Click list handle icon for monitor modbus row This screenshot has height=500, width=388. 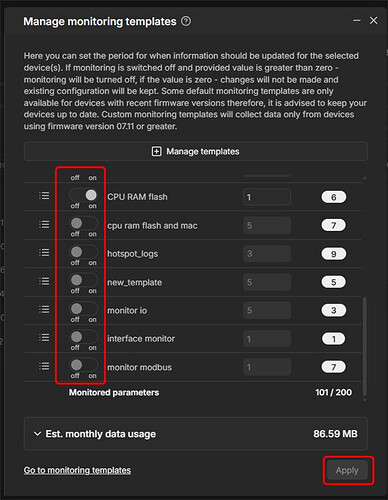44,366
